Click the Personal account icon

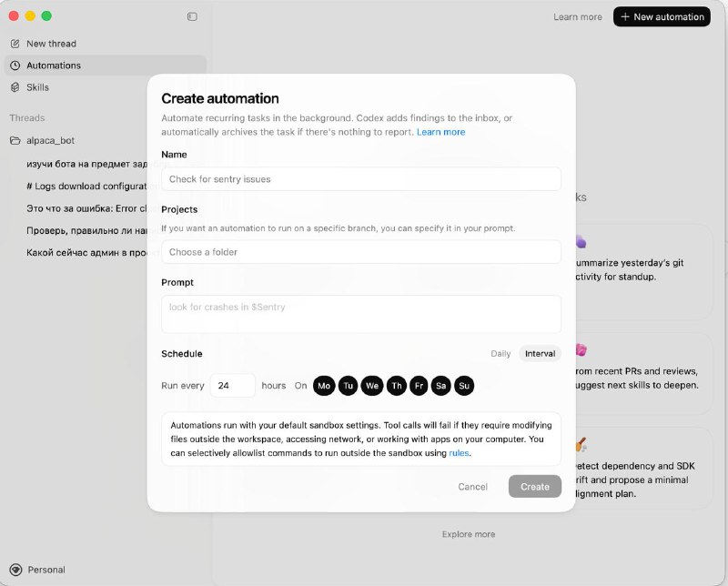pyautogui.click(x=15, y=570)
